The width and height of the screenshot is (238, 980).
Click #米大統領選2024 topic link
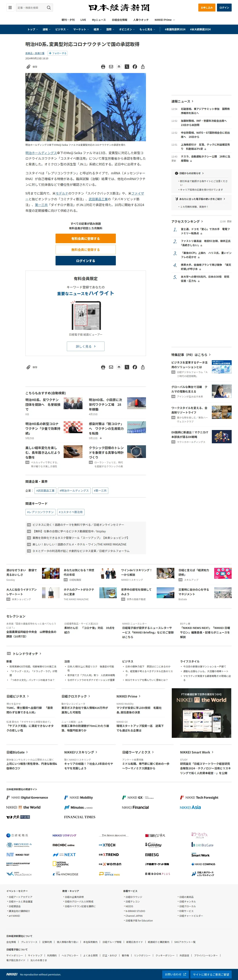coord(200,29)
